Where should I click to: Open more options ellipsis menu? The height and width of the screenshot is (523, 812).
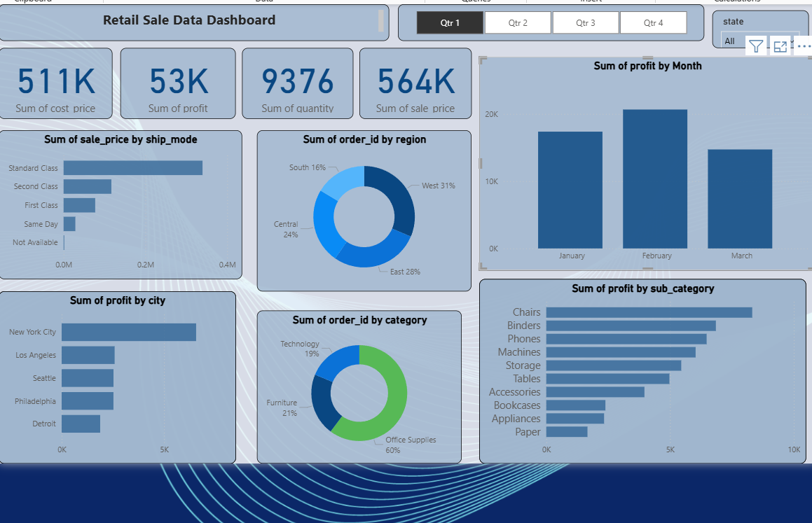pos(804,47)
